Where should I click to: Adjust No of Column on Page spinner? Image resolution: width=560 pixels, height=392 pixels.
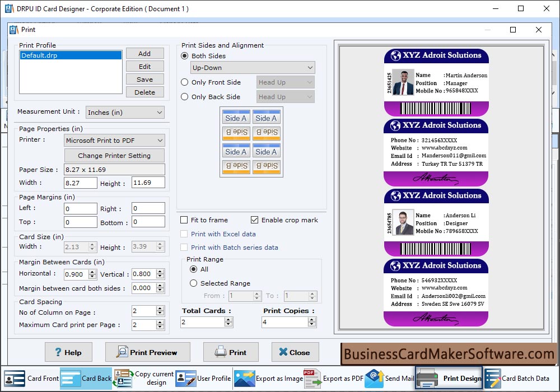coord(160,311)
